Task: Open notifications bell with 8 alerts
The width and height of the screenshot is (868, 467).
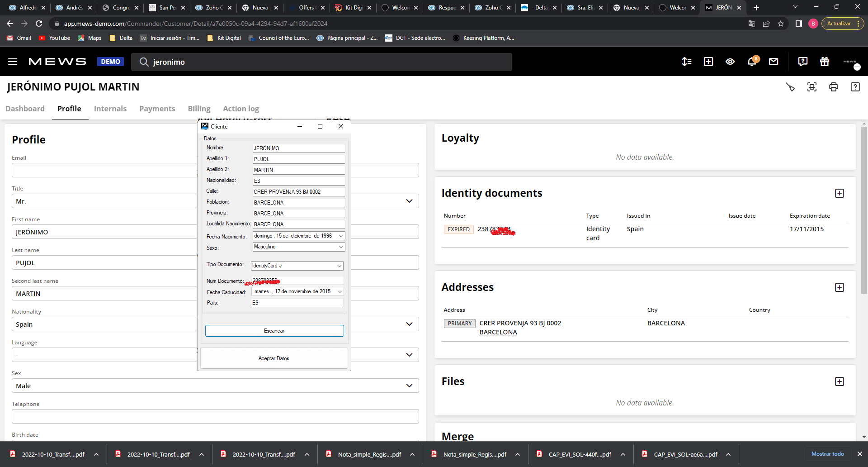Action: tap(752, 62)
